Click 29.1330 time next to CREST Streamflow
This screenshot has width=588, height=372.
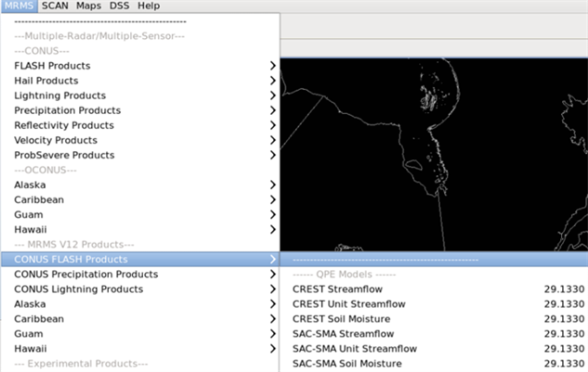(x=564, y=289)
